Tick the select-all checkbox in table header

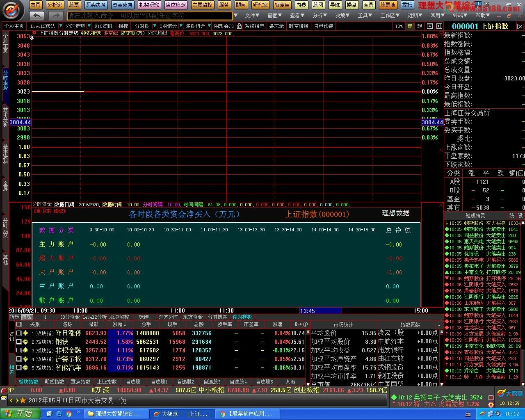click(x=18, y=324)
